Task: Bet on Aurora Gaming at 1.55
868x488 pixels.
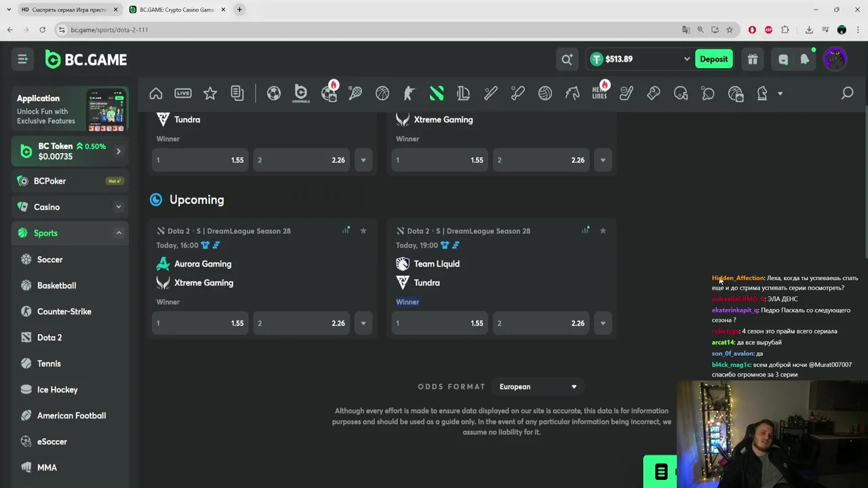Action: click(200, 323)
